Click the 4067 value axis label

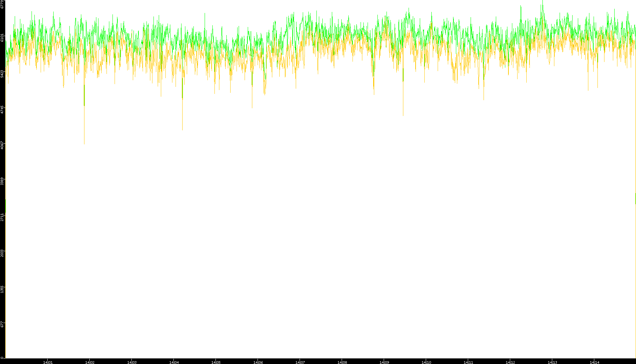click(2, 145)
